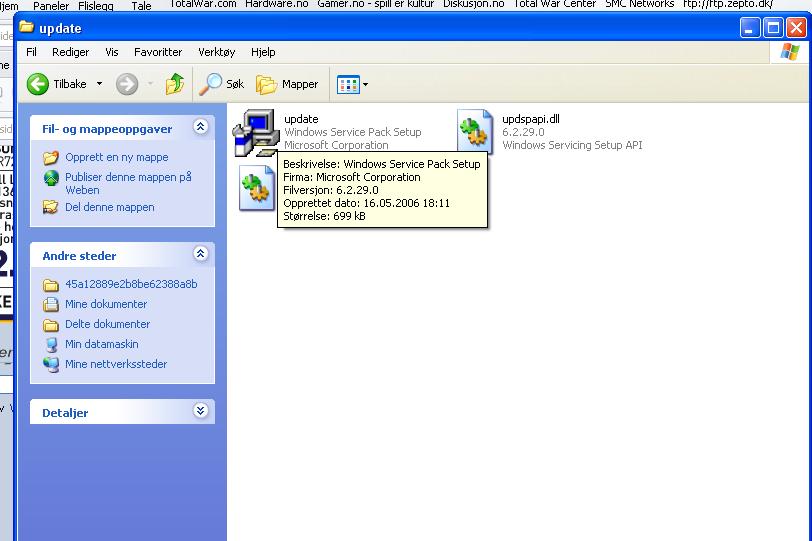
Task: Maximize the update window
Action: [x=773, y=28]
